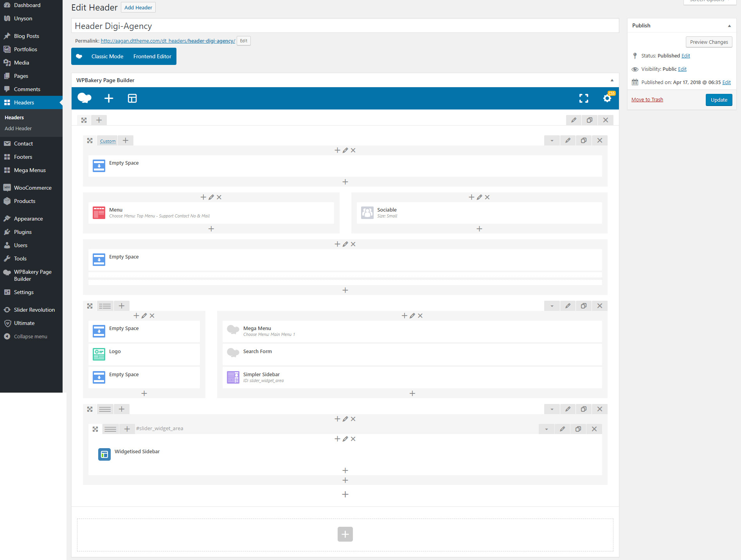Click Move to Trash link
This screenshot has width=741, height=560.
[647, 100]
